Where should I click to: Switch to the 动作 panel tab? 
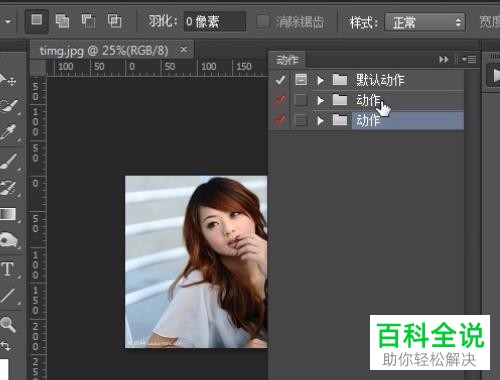[287, 60]
